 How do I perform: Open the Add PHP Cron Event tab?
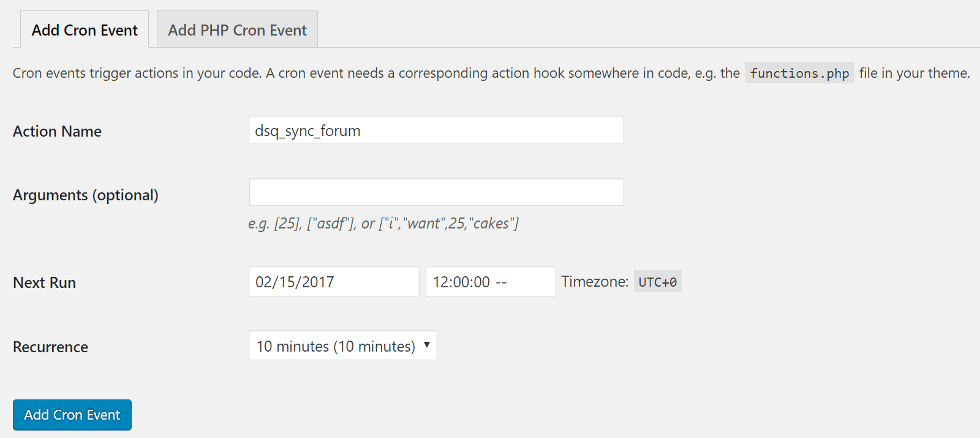click(237, 30)
